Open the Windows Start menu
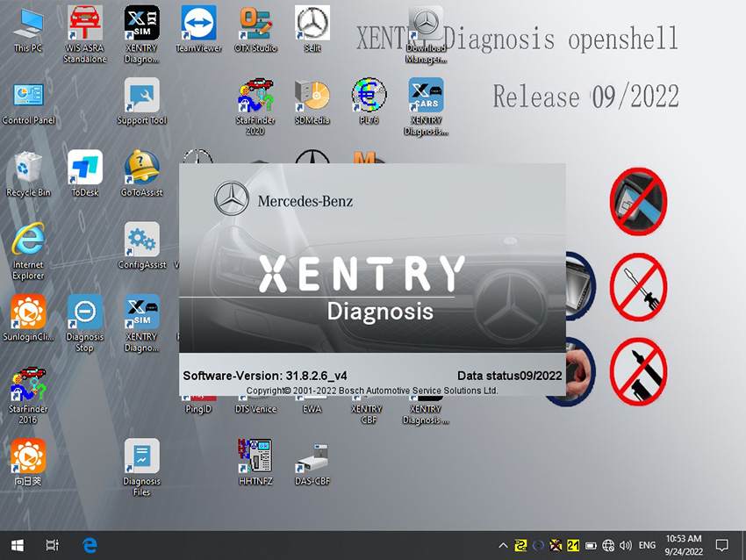The height and width of the screenshot is (560, 746). 18,545
